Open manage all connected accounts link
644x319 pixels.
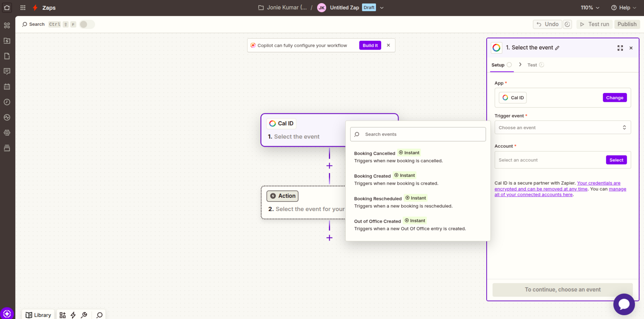point(560,192)
